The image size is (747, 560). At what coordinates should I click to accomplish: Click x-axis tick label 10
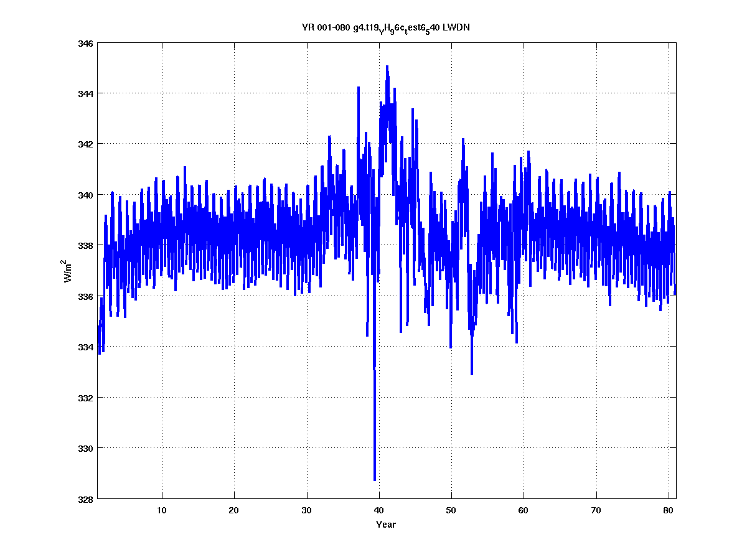(162, 510)
